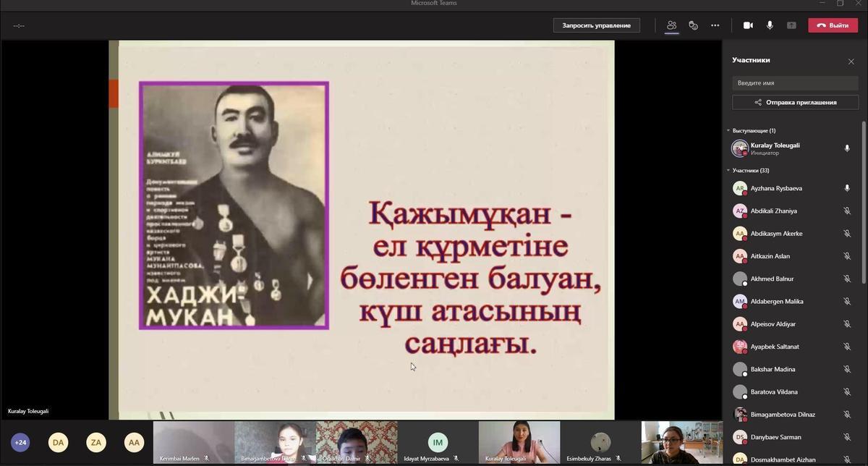
Task: Click Kuralay Toleugali's avatar in participants list
Action: [x=739, y=148]
